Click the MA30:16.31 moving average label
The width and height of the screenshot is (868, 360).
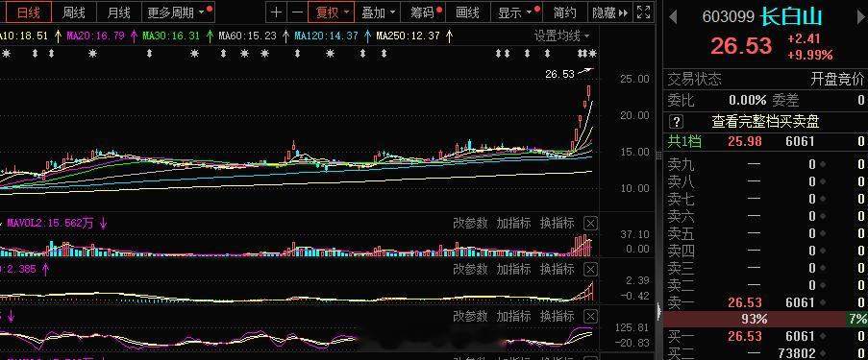171,36
